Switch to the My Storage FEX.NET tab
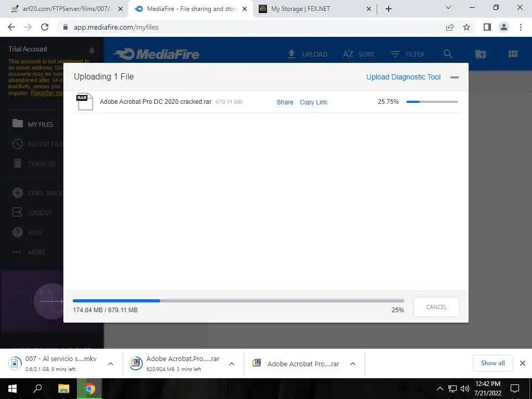532x399 pixels. pyautogui.click(x=300, y=9)
